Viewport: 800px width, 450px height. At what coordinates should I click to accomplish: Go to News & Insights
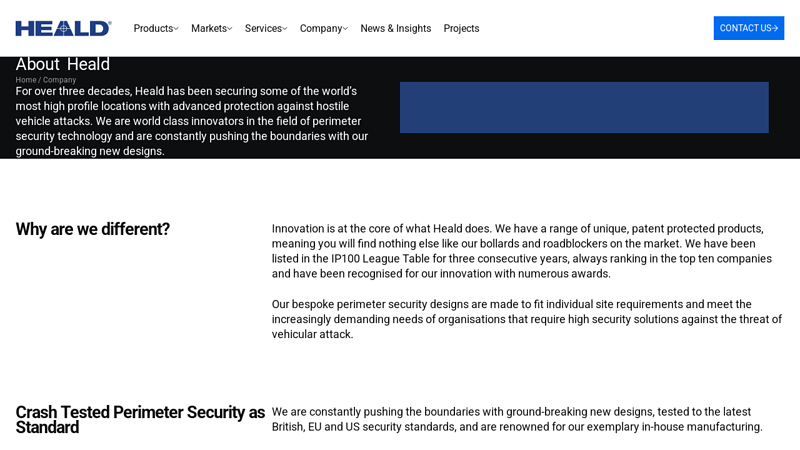(396, 28)
